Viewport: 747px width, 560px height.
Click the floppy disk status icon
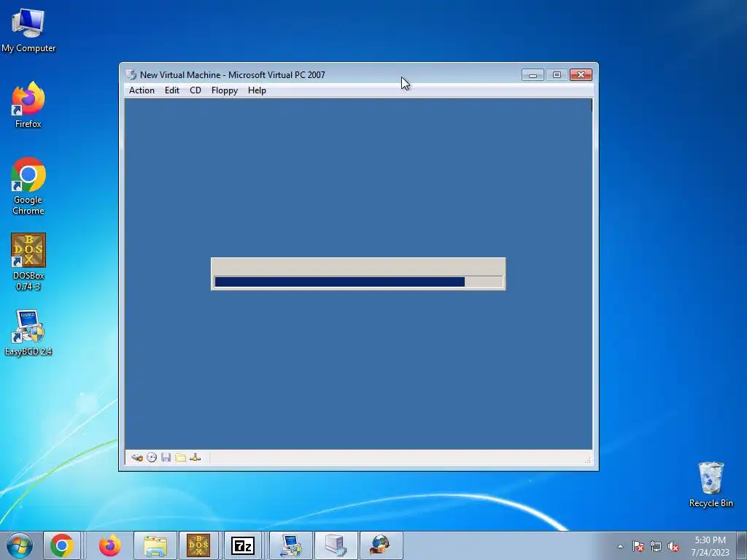click(x=166, y=458)
